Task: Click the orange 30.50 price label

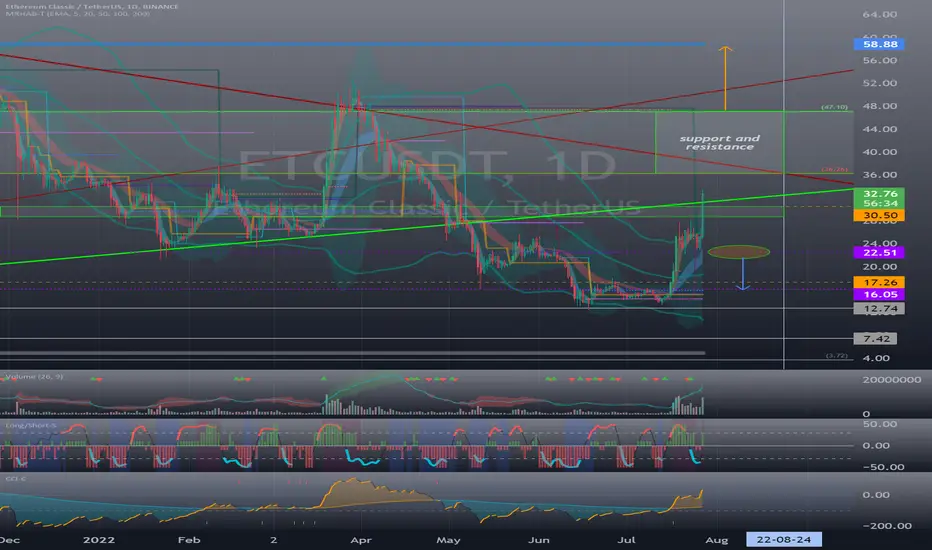Action: pos(879,215)
